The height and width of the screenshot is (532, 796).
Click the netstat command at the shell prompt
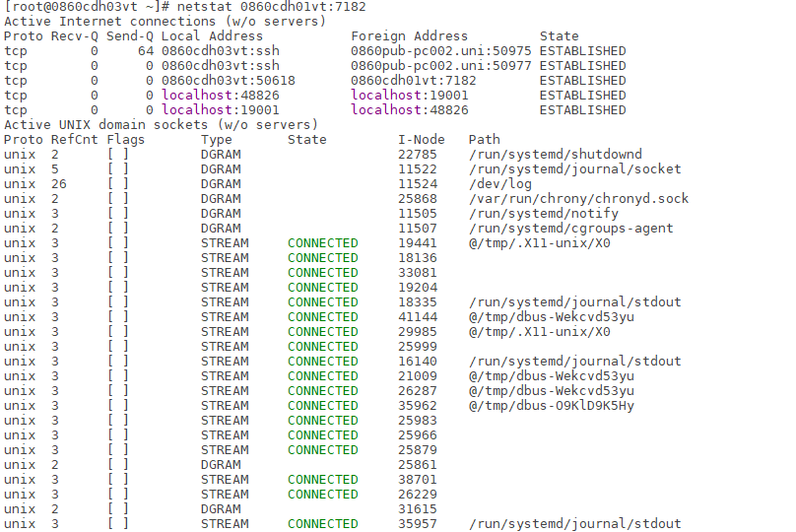[x=271, y=7]
